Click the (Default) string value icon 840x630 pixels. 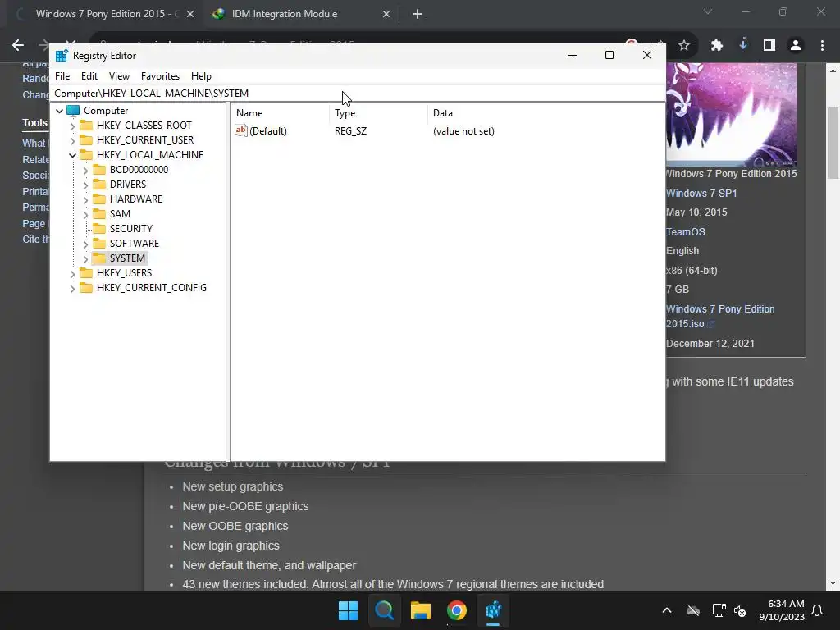pos(241,130)
